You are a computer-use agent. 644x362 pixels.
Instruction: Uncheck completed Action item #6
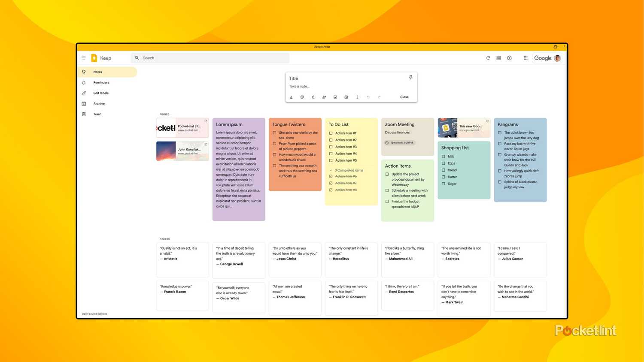point(331,176)
